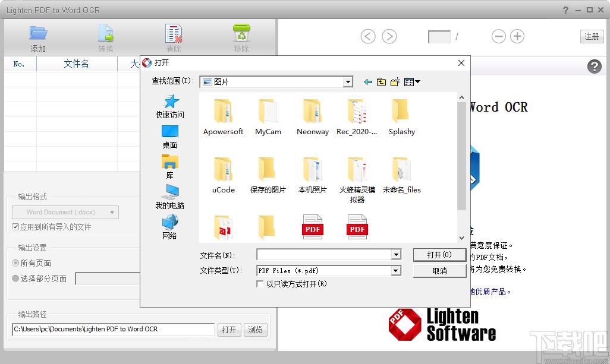
Task: Open the Word Document (.docx) format dropdown
Action: tap(65, 212)
